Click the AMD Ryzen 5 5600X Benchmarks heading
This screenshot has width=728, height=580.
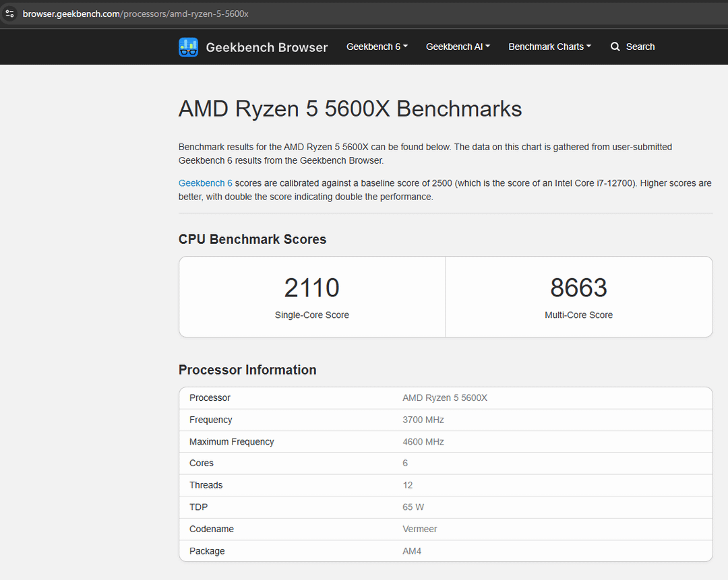(x=350, y=109)
